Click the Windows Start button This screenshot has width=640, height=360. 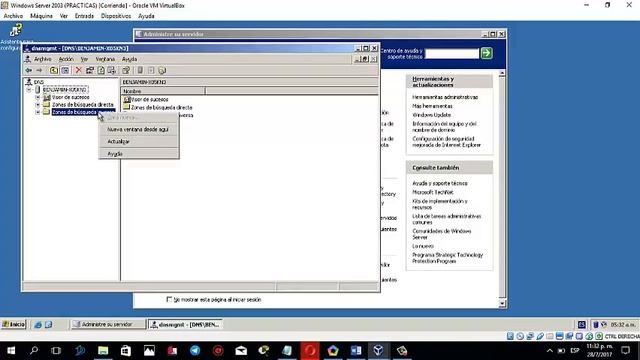click(x=11, y=350)
